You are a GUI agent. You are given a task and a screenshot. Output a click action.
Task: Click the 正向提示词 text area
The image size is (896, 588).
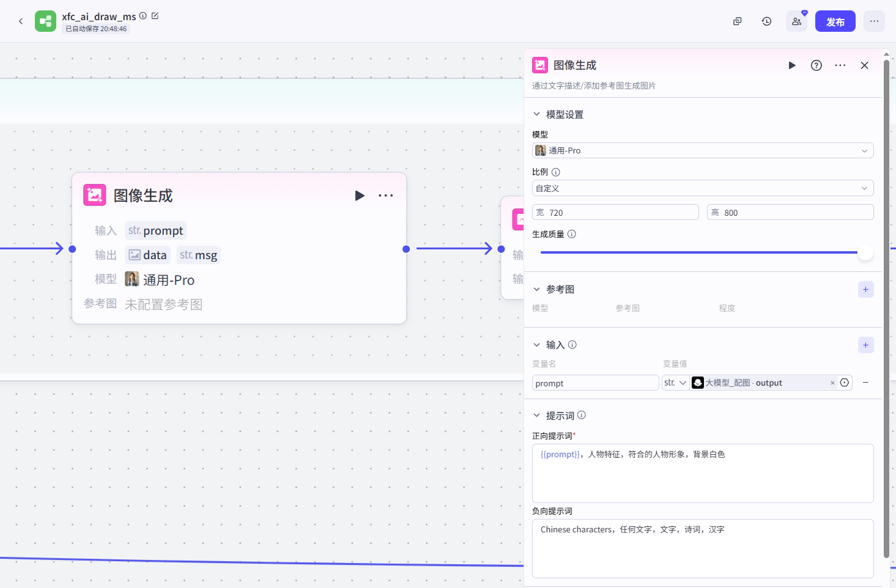703,473
